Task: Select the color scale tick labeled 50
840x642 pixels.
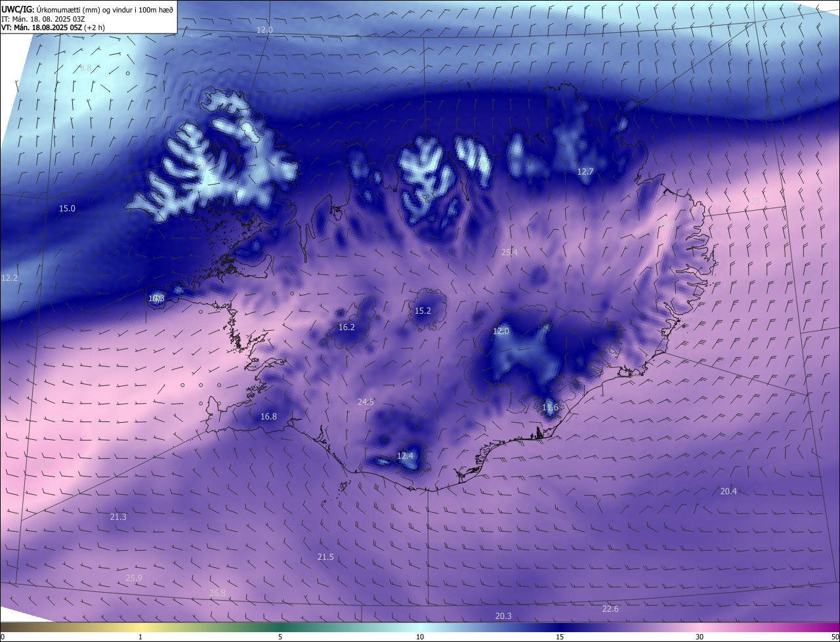Action: click(x=835, y=637)
